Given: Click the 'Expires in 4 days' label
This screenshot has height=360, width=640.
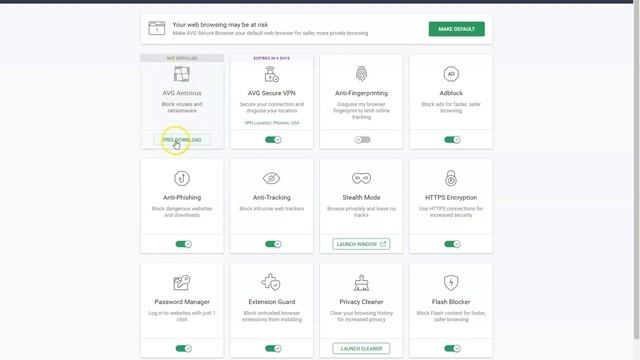Looking at the screenshot, I should (271, 58).
